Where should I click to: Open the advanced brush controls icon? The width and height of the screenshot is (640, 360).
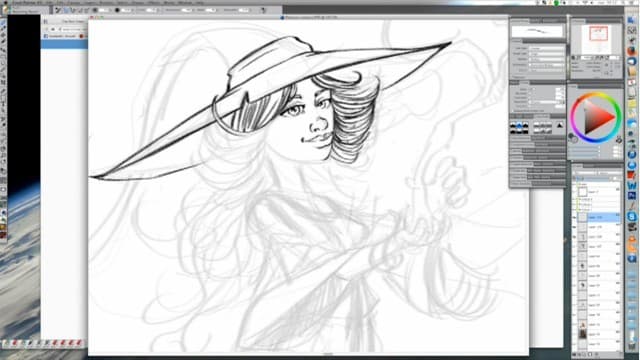pyautogui.click(x=264, y=10)
